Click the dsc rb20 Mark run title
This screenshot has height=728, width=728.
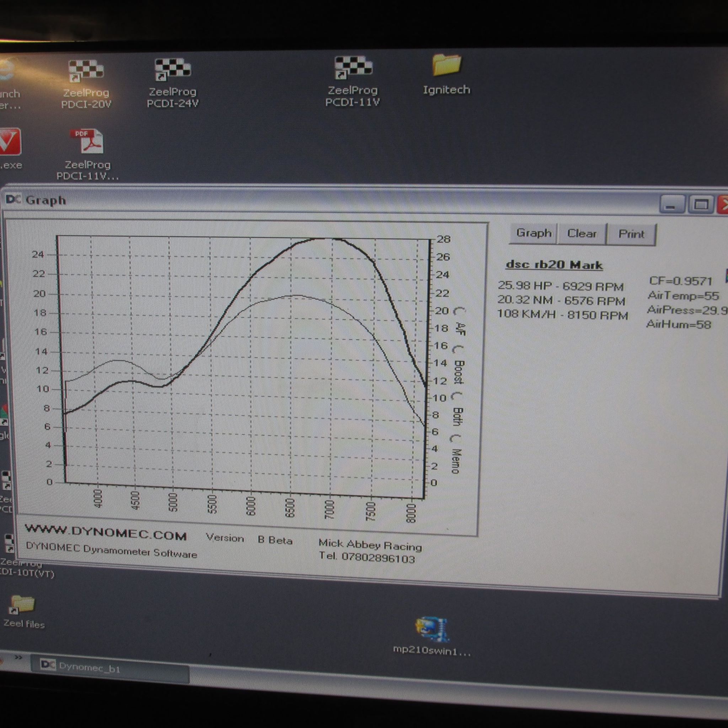click(554, 264)
